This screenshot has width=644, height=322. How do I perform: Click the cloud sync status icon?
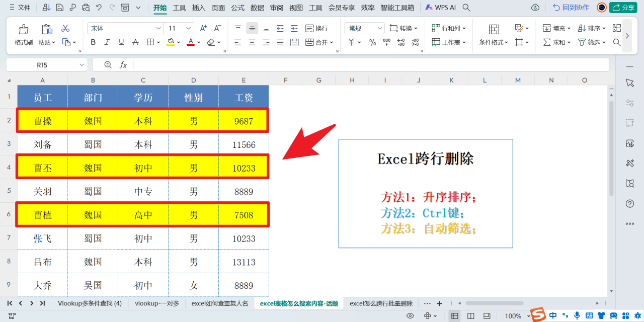point(535,8)
